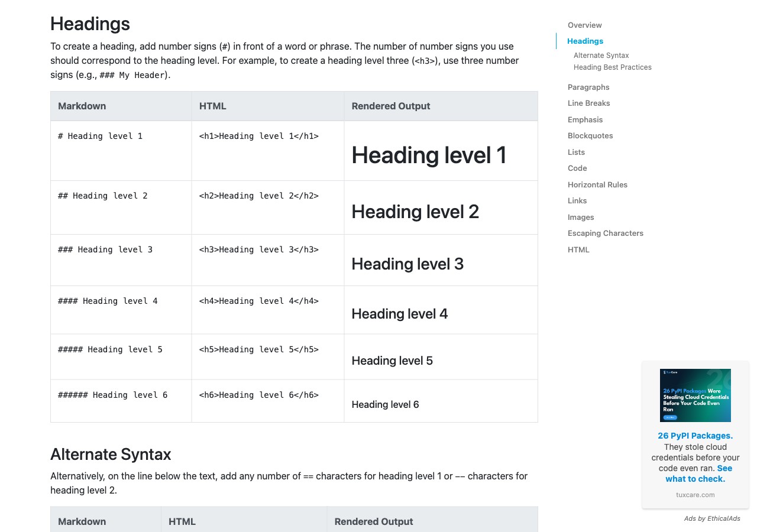757x532 pixels.
Task: Select the '###### Heading level 6' markdown cell
Action: click(x=121, y=401)
